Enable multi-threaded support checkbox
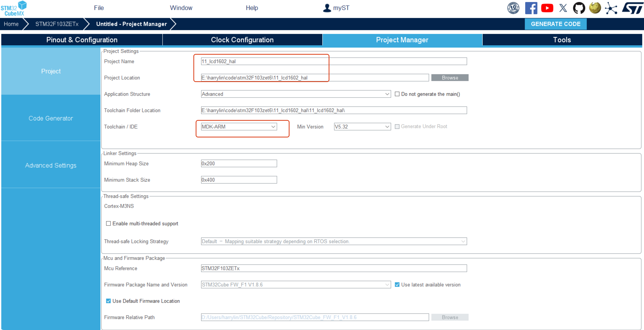This screenshot has width=644, height=330. click(x=108, y=223)
